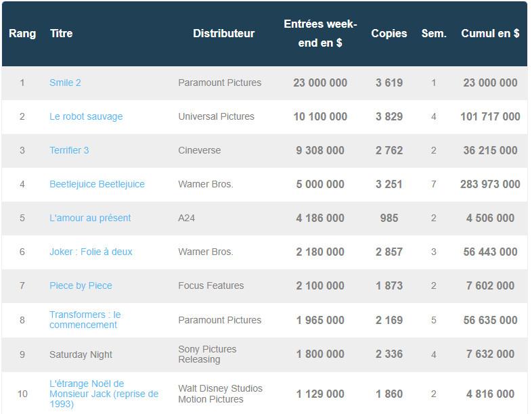Click the Rang column header
Viewport: 532px width, 414px height.
[22, 33]
